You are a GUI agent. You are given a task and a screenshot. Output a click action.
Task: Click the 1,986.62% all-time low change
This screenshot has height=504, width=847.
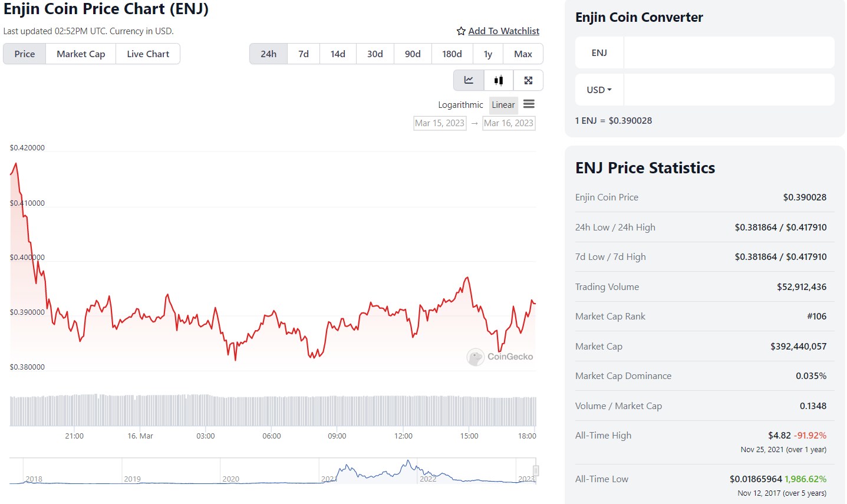[x=806, y=479]
